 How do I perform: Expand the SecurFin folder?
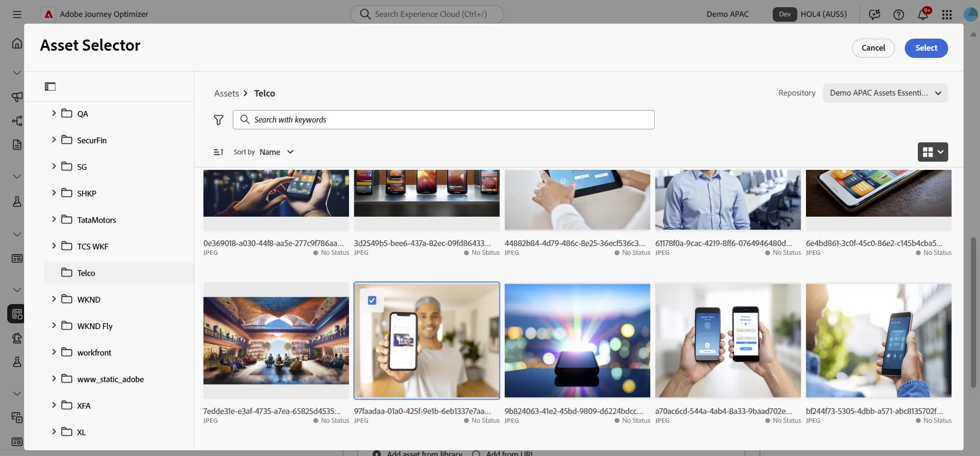click(54, 139)
